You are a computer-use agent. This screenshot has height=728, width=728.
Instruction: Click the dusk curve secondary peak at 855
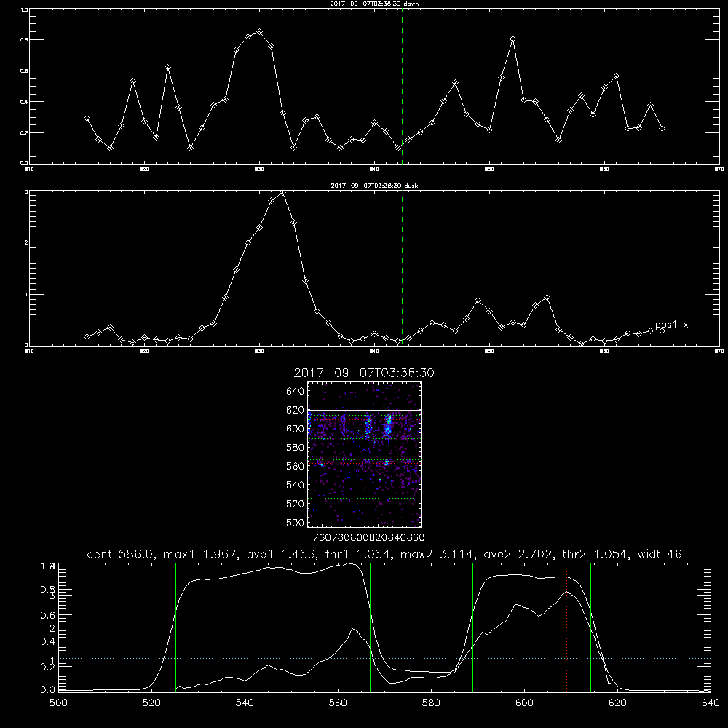tap(547, 297)
